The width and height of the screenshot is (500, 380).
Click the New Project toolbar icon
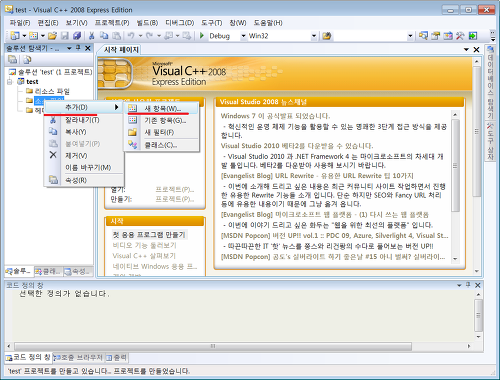(x=15, y=36)
